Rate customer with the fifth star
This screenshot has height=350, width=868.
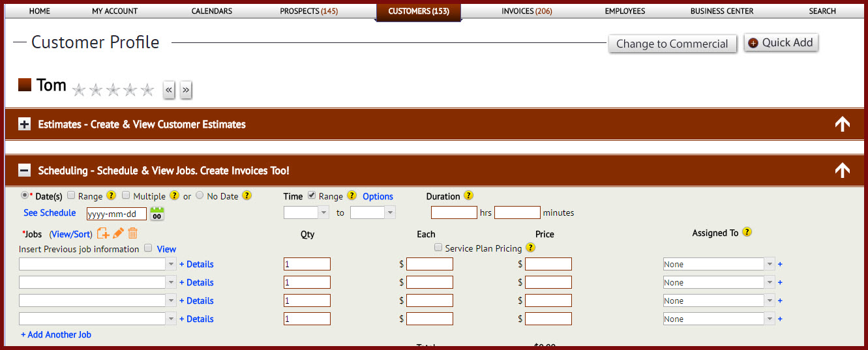click(147, 90)
